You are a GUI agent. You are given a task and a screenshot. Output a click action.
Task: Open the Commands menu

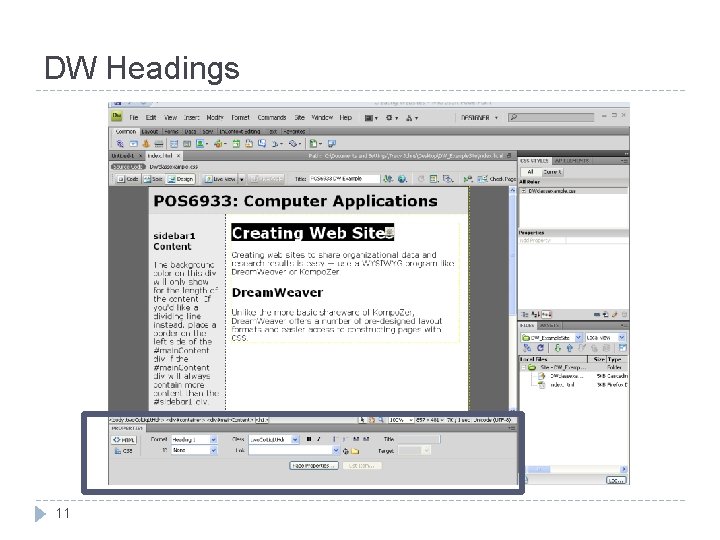point(272,118)
